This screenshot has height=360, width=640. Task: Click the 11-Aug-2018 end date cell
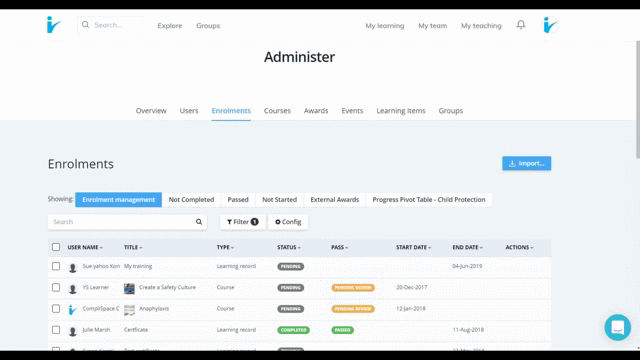468,330
